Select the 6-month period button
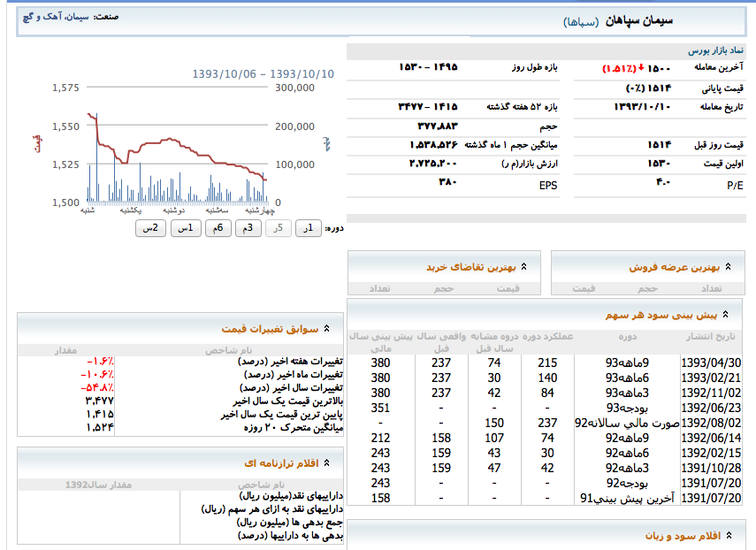 [x=218, y=228]
